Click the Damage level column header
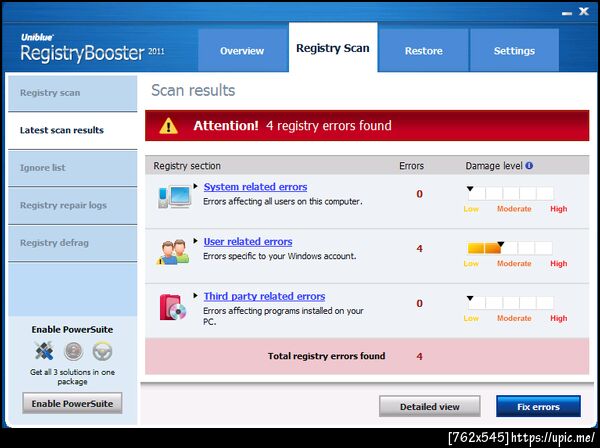The height and width of the screenshot is (448, 600). point(494,166)
